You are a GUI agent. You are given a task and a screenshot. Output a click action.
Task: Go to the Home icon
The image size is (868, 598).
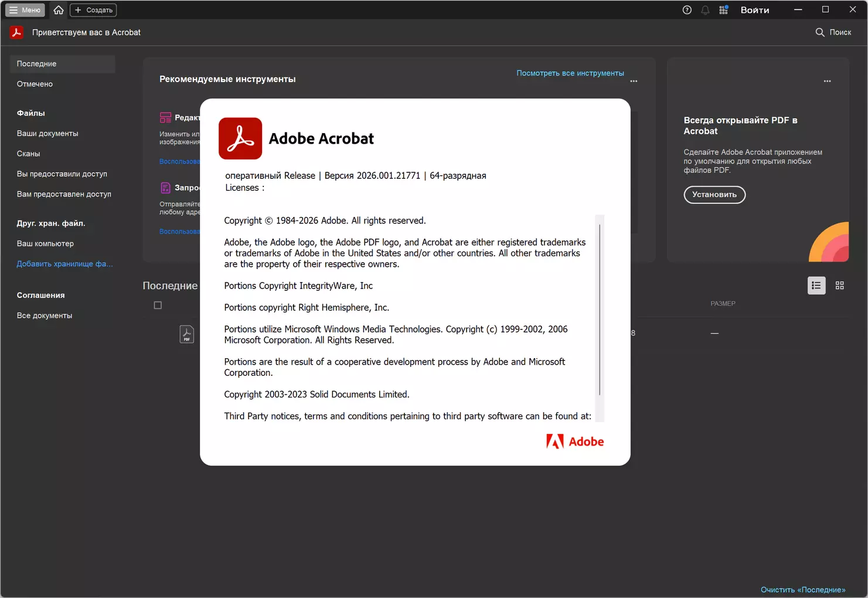click(x=59, y=10)
